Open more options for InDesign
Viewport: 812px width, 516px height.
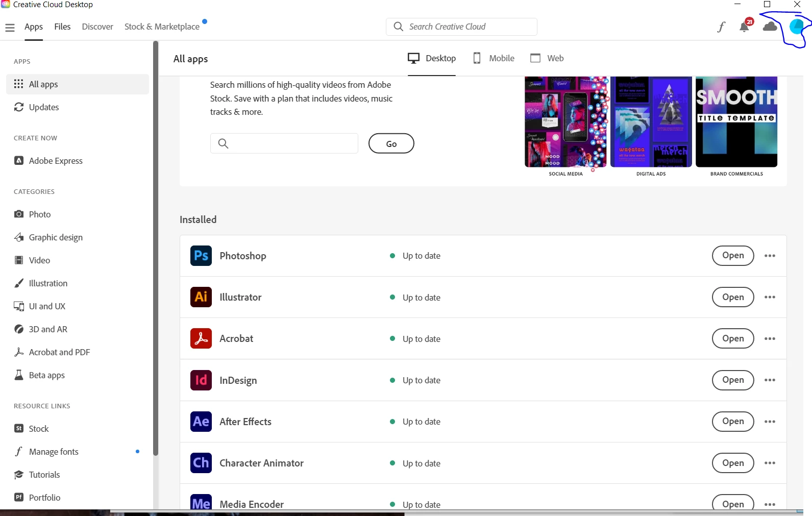[x=770, y=380]
